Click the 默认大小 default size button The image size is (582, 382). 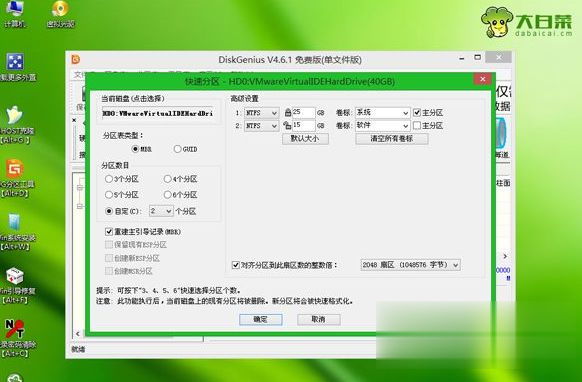coord(305,138)
